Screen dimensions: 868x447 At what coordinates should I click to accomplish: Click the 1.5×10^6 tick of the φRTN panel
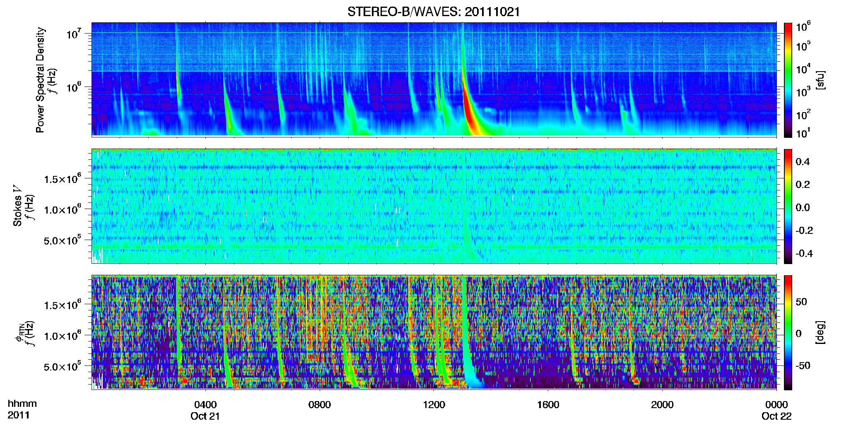click(63, 305)
